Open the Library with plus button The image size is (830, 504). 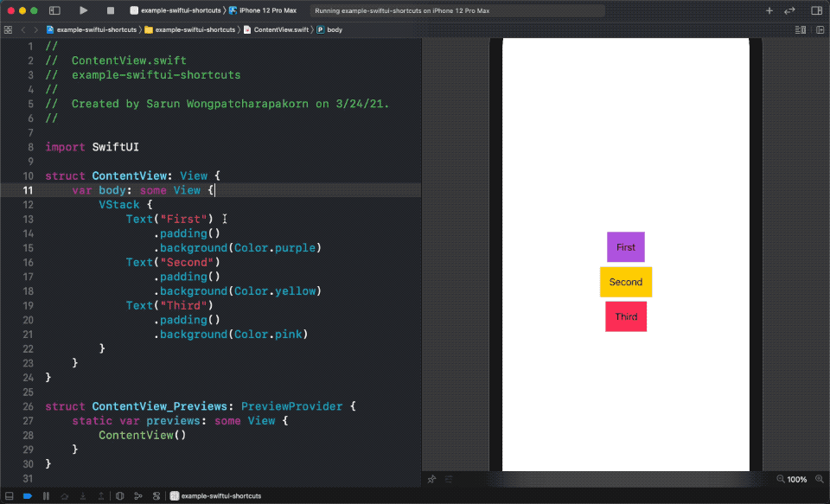tap(769, 10)
